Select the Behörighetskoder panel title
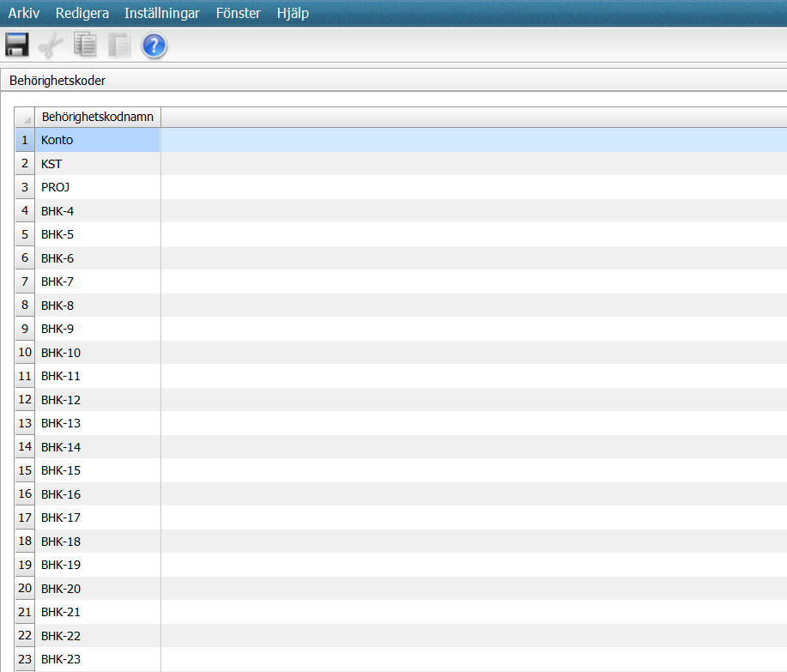787x672 pixels. (x=58, y=81)
